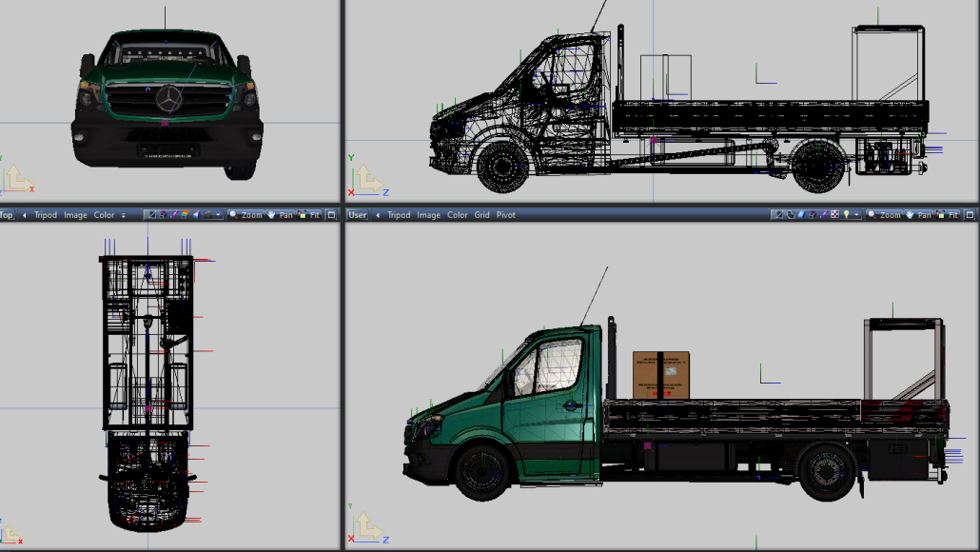Click Zoom button in User view header
The width and height of the screenshot is (980, 552).
(x=884, y=214)
